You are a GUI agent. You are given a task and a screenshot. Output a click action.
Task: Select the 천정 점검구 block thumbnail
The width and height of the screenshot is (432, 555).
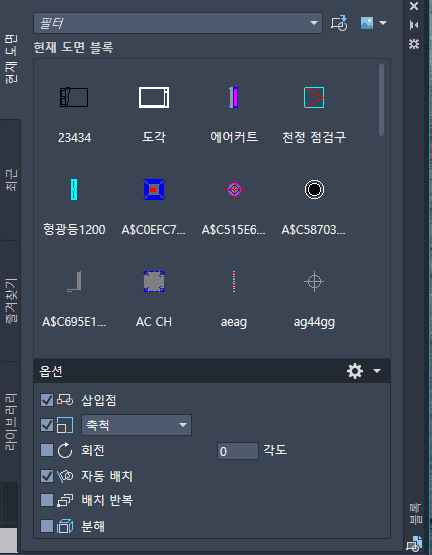click(x=314, y=97)
